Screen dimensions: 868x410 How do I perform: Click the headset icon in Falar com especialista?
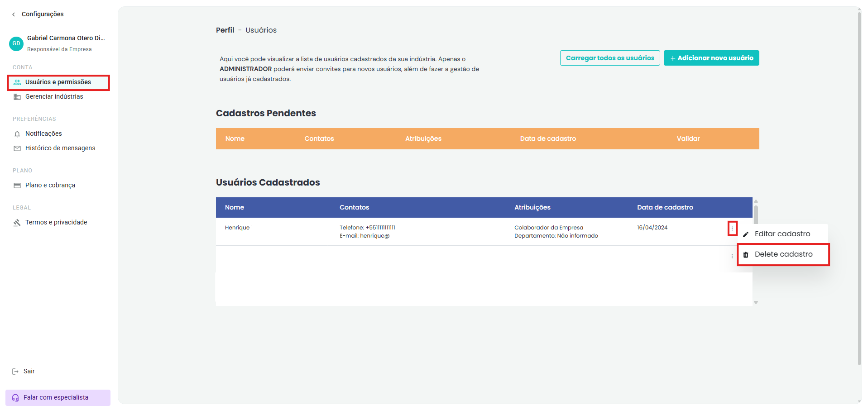point(15,398)
